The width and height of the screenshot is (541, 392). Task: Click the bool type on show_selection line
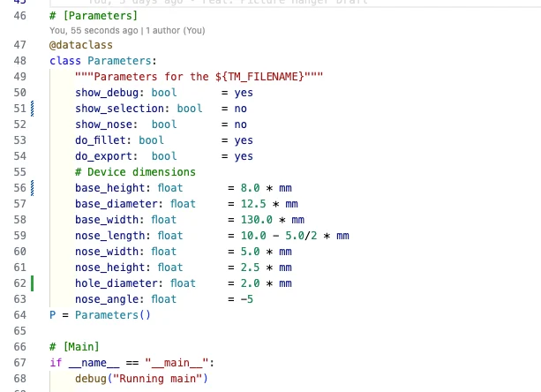(190, 109)
